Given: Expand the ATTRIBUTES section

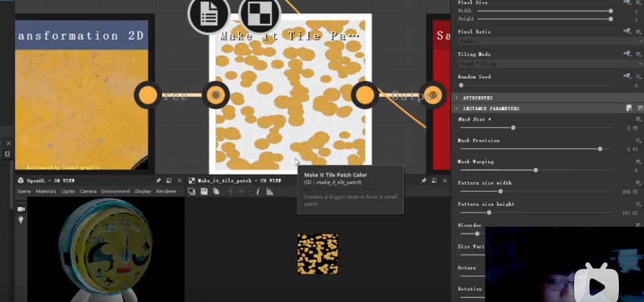Looking at the screenshot, I should 457,98.
